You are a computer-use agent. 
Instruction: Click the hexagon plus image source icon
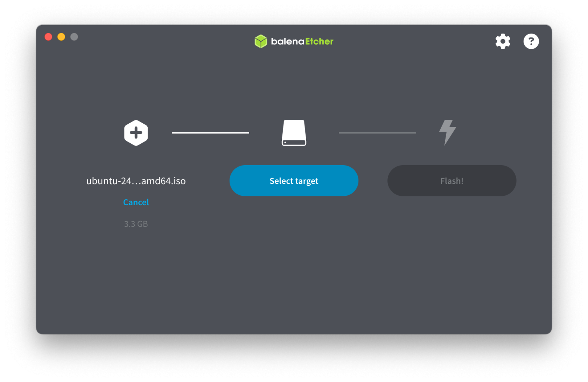[136, 133]
